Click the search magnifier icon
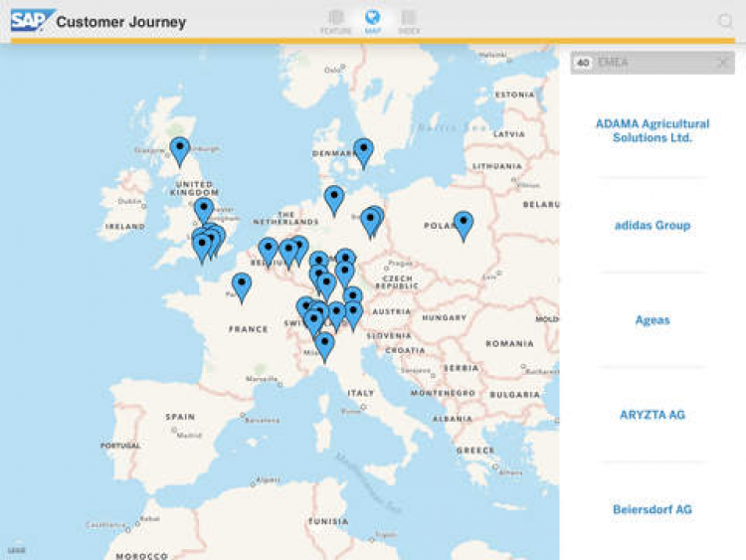Screen dimensions: 746x560 [x=725, y=21]
